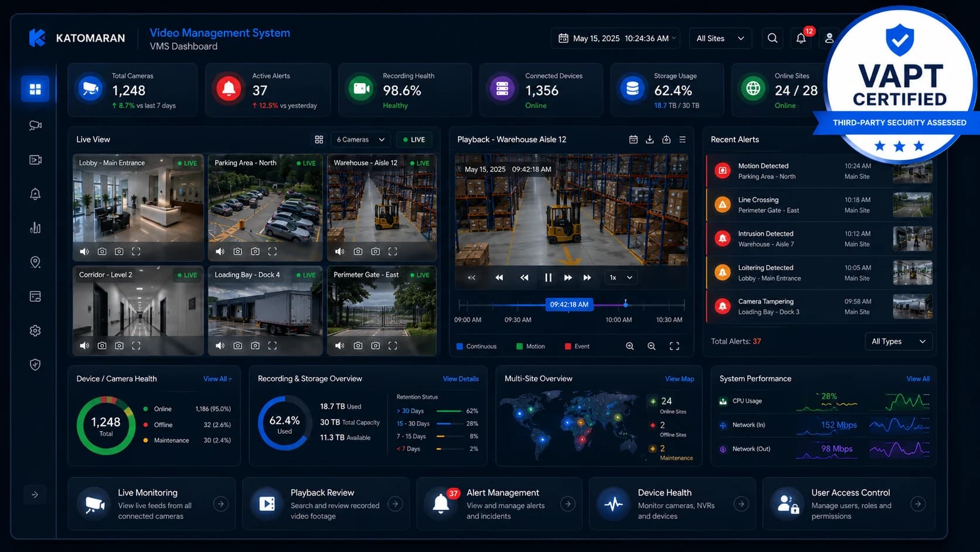Expand View All in Device Camera Health

click(x=217, y=379)
